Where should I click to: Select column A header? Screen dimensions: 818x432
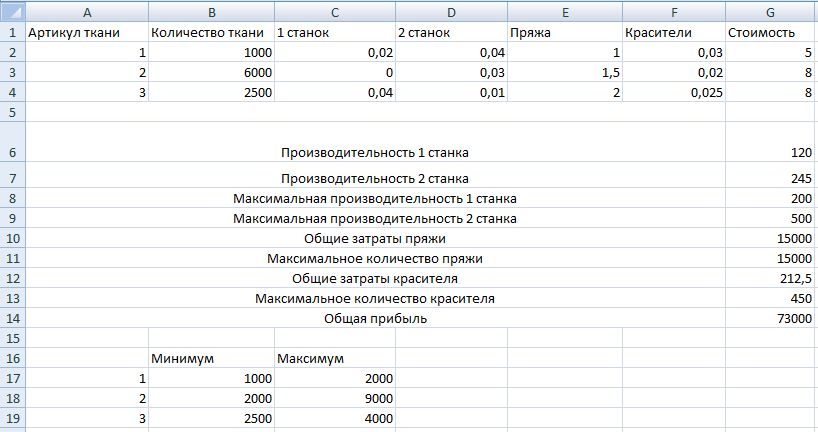87,11
